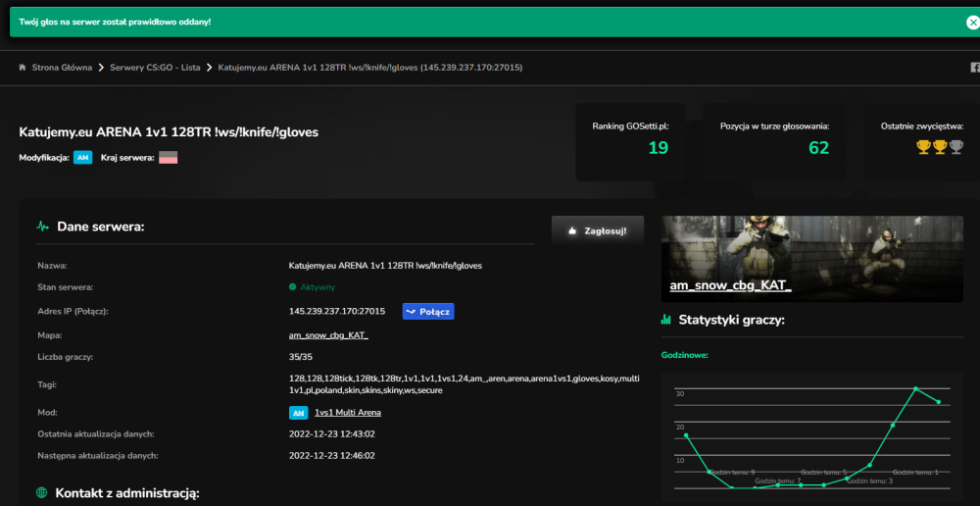Click the AM badge in Mod row
This screenshot has height=506, width=980.
(299, 413)
